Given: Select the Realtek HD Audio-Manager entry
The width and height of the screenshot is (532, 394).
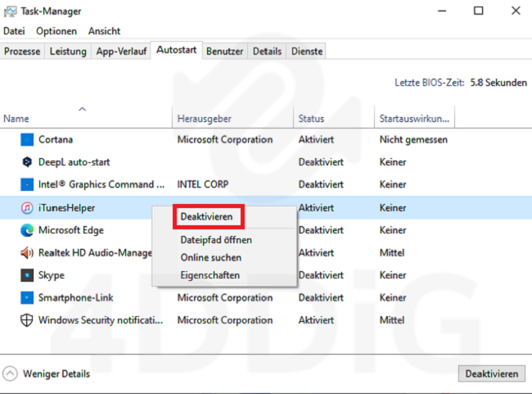Looking at the screenshot, I should [95, 253].
